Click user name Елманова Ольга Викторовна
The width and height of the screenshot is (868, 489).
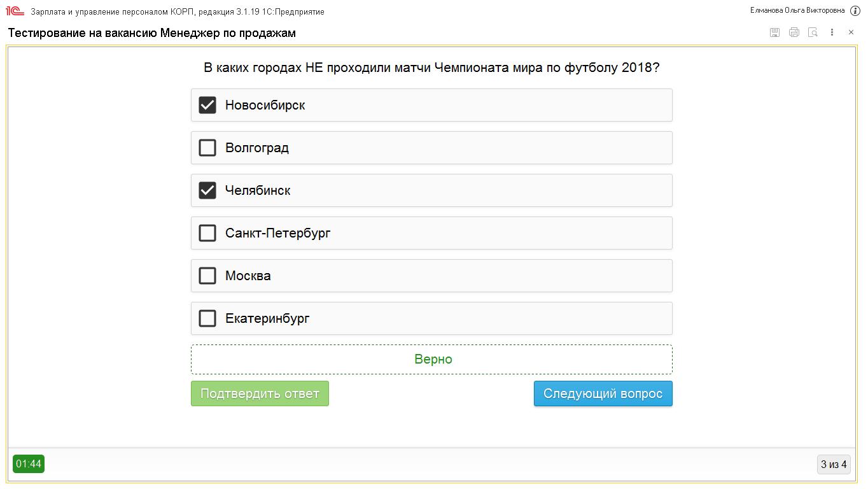(797, 11)
